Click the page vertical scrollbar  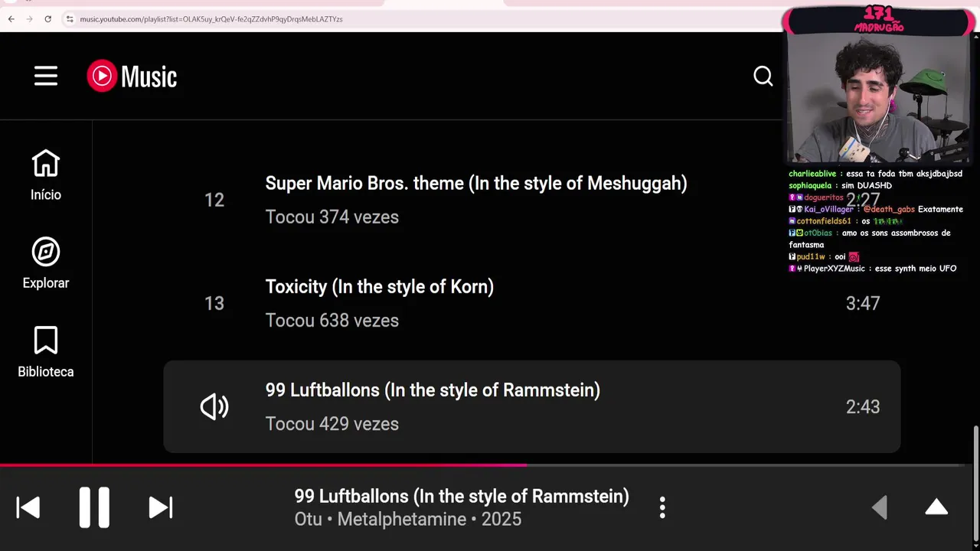pyautogui.click(x=975, y=444)
